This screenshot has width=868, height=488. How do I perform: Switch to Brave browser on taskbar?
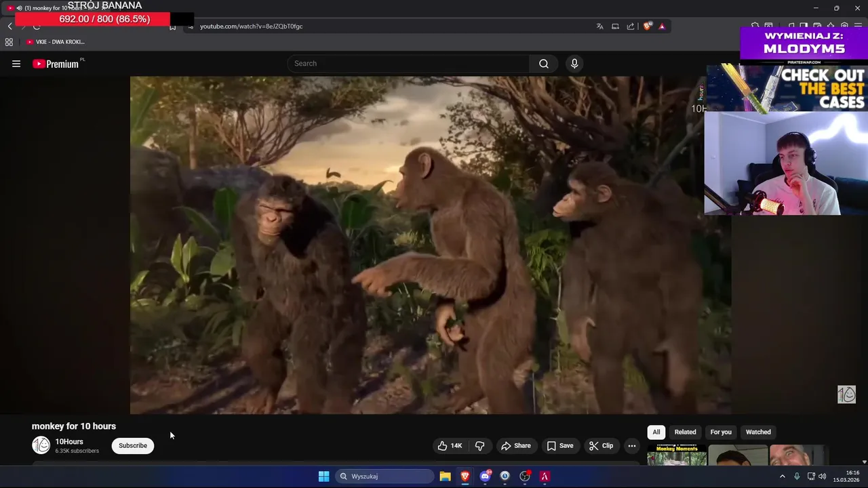coord(465,476)
